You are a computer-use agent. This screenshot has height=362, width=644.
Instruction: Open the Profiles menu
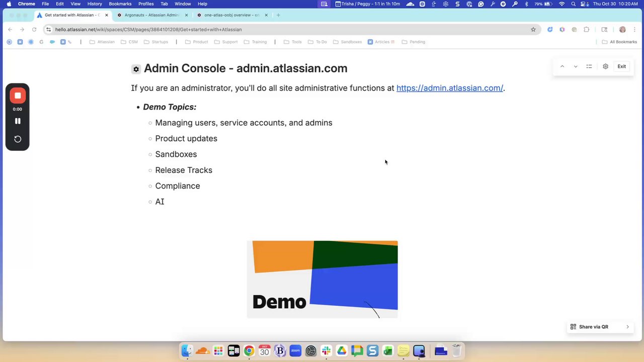[x=146, y=4]
